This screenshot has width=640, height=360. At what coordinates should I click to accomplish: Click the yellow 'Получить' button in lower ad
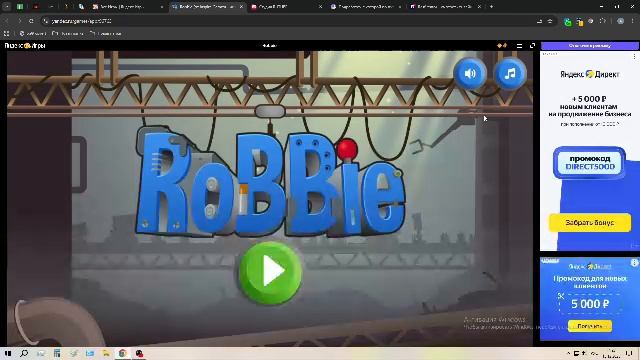click(590, 326)
